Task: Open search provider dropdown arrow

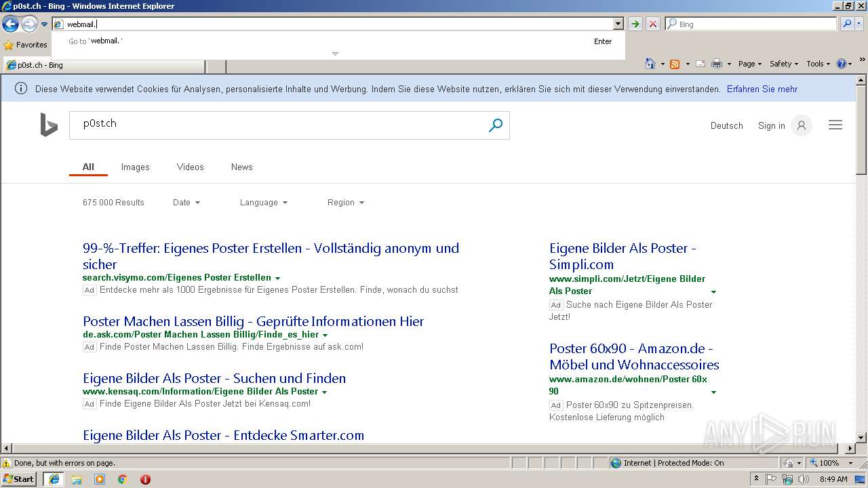Action: click(860, 24)
